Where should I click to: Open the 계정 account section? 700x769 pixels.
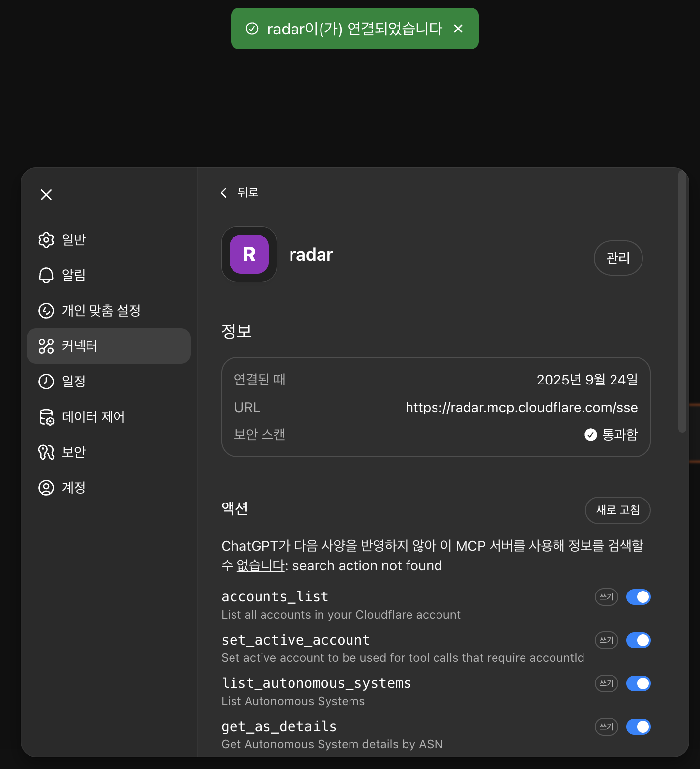point(109,488)
